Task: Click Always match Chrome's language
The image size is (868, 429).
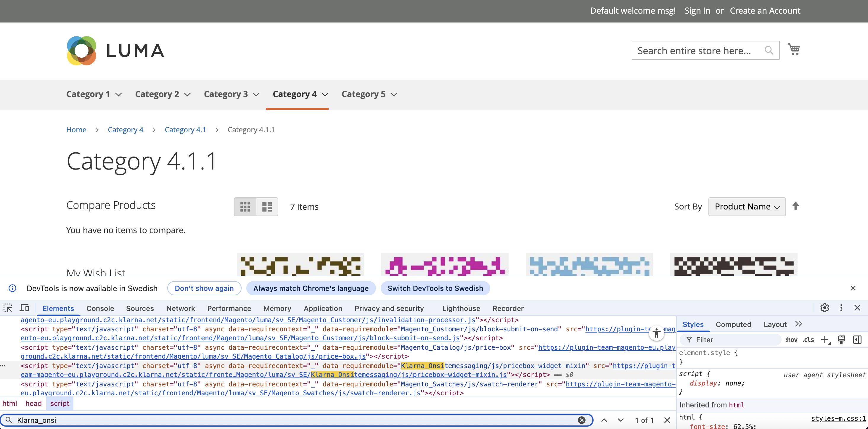Action: tap(311, 288)
